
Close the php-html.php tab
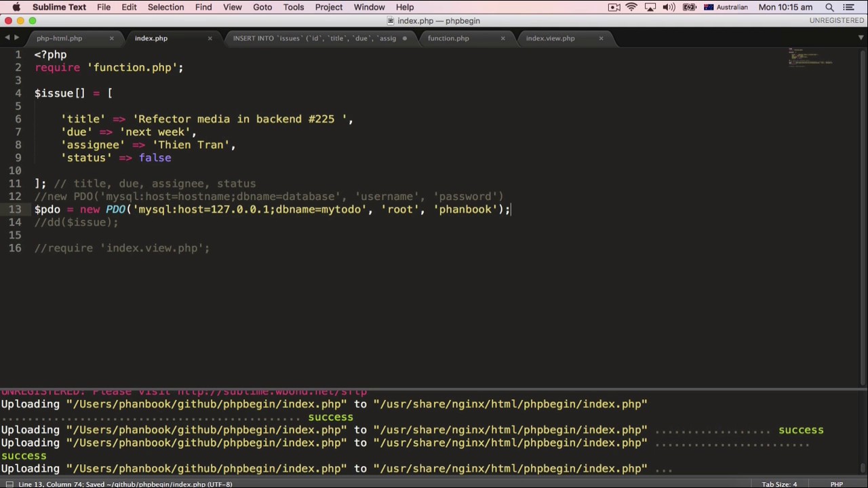tap(111, 38)
